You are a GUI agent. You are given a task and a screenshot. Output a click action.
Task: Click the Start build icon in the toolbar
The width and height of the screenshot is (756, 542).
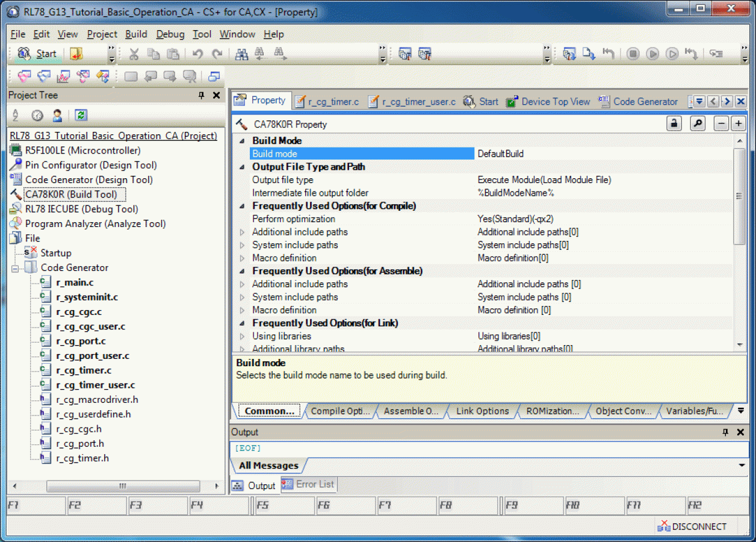(37, 54)
